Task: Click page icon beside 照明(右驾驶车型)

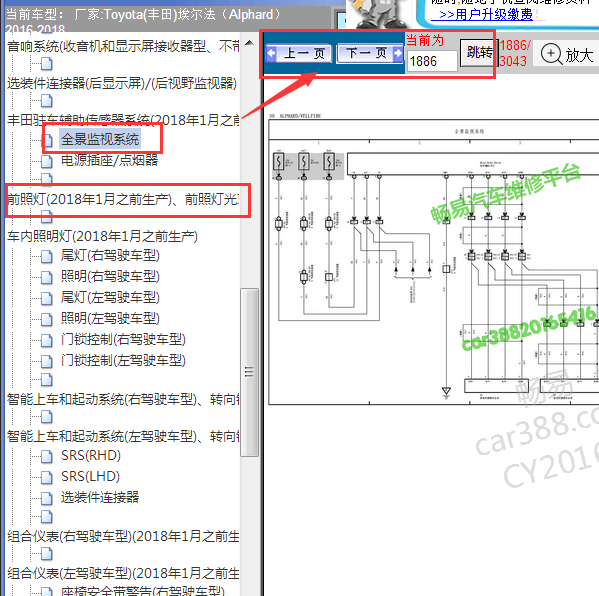Action: pyautogui.click(x=47, y=277)
